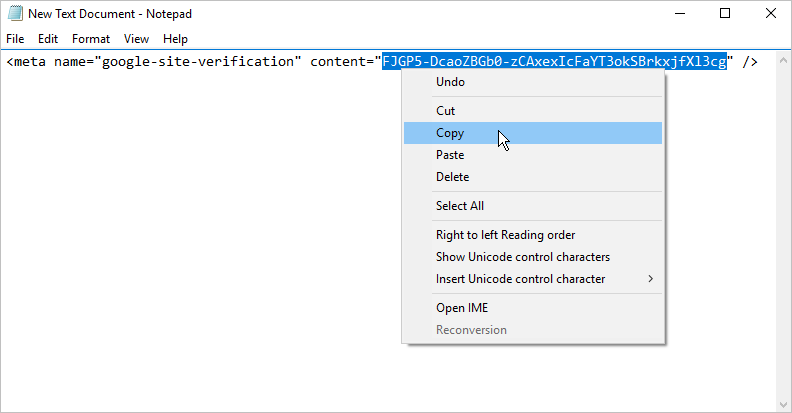
Task: Click the scrollbar up arrow
Action: (x=783, y=60)
